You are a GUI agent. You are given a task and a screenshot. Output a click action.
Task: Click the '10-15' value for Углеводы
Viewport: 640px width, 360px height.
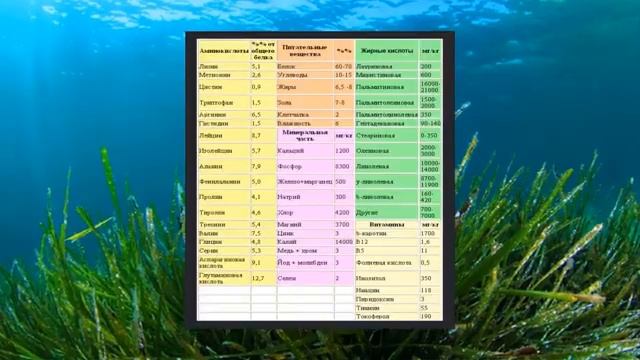coord(344,75)
